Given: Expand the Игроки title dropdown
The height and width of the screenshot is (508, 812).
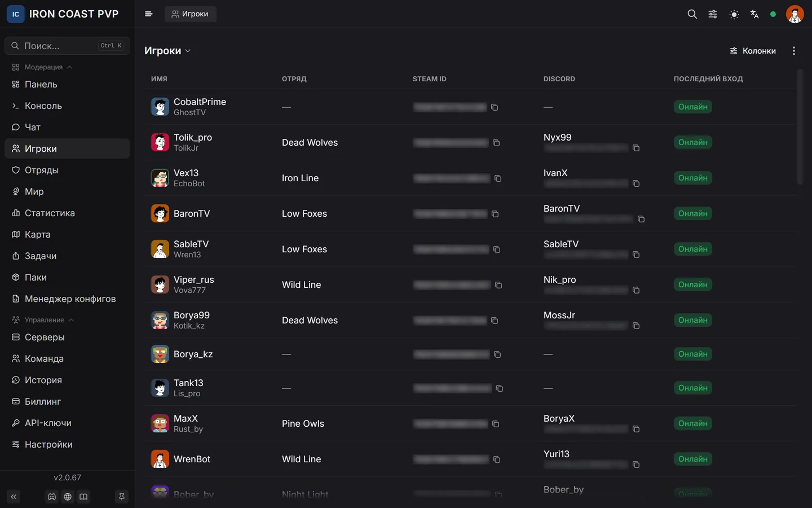Looking at the screenshot, I should pos(167,51).
